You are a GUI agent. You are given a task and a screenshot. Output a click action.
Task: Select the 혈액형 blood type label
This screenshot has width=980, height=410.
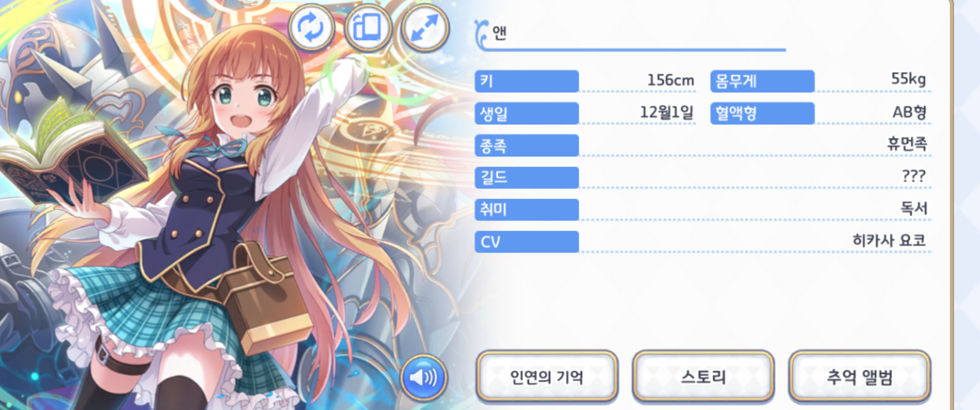click(762, 113)
